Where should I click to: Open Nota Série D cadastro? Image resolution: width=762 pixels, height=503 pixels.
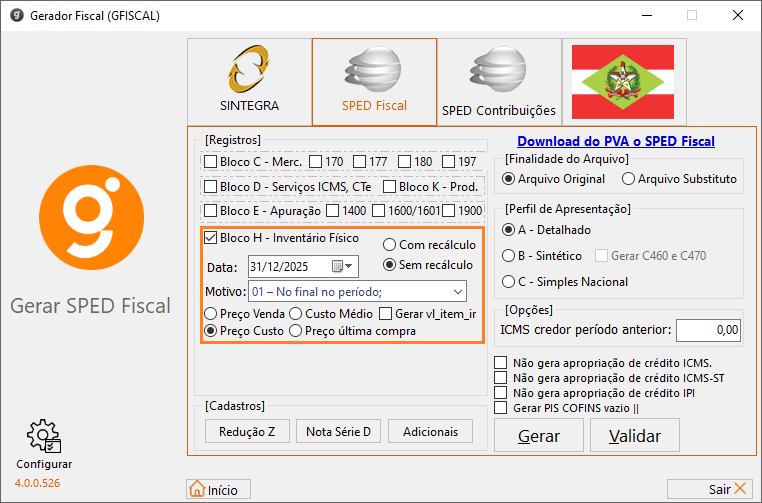338,432
